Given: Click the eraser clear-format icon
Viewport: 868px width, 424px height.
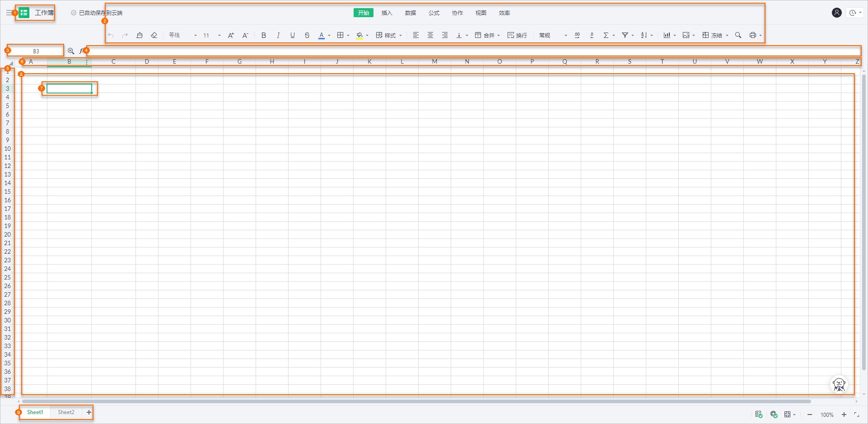Looking at the screenshot, I should pyautogui.click(x=154, y=35).
